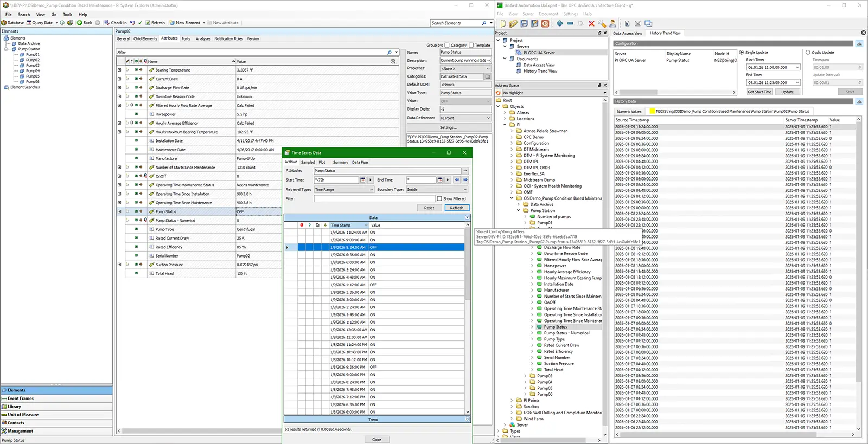
Task: Click the red stop icon in UaExpert toolbar
Action: coord(545,23)
